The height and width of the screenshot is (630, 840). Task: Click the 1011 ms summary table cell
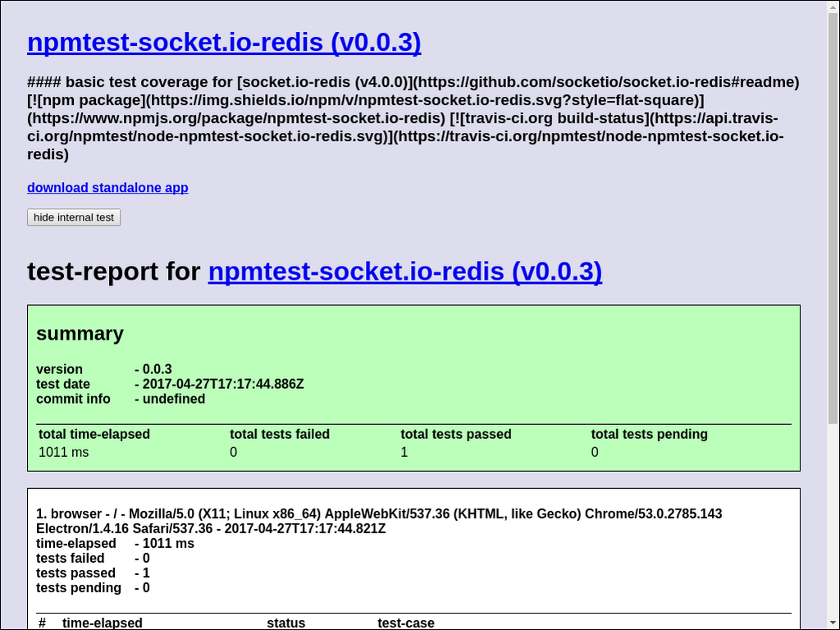(64, 452)
